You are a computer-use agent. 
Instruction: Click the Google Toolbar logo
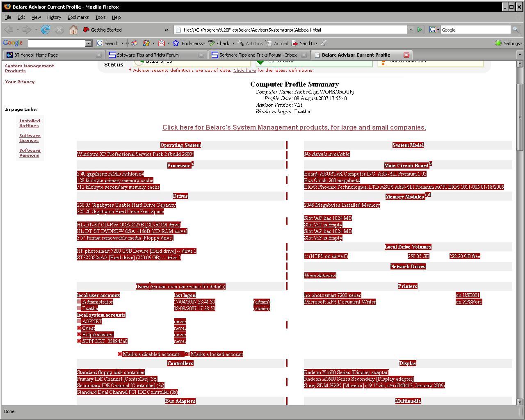click(x=13, y=43)
